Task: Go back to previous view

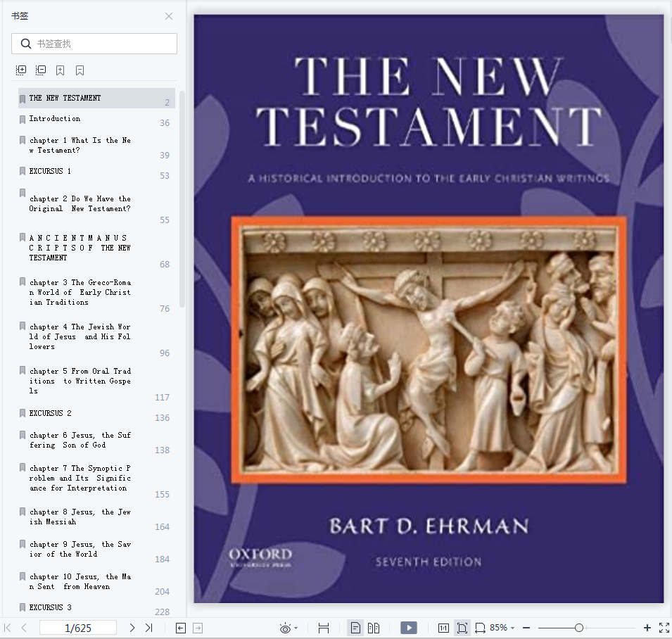Action: coord(181,628)
